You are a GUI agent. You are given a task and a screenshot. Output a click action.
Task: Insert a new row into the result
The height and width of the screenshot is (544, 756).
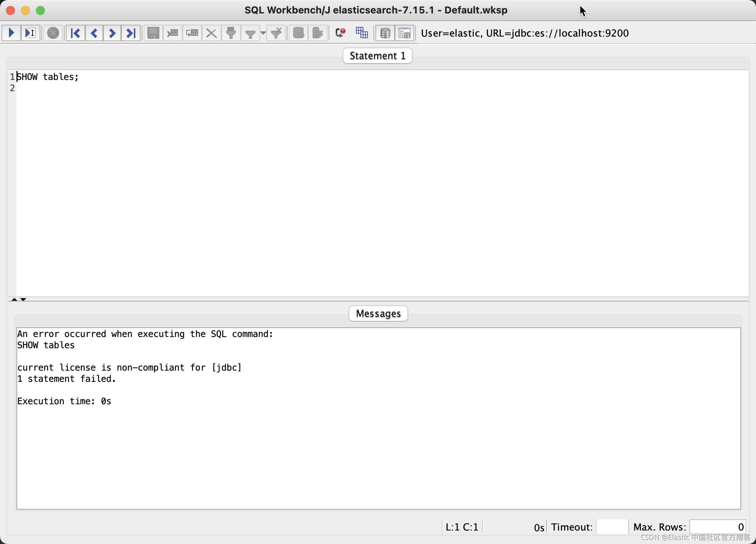tap(172, 33)
